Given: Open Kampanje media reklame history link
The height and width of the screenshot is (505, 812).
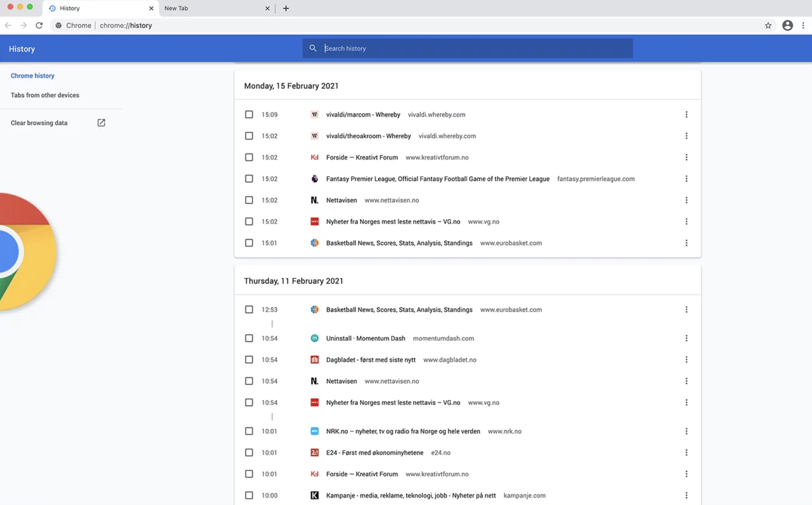Looking at the screenshot, I should click(411, 495).
